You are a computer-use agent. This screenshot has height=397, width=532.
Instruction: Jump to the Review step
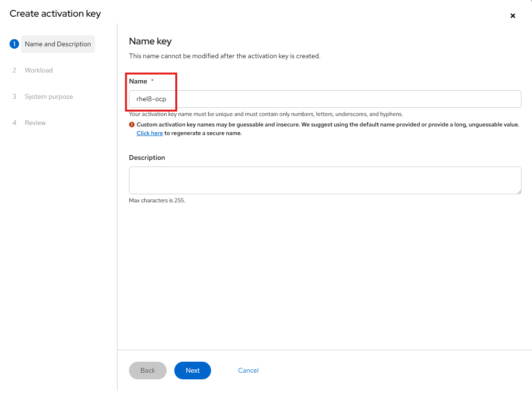point(35,123)
